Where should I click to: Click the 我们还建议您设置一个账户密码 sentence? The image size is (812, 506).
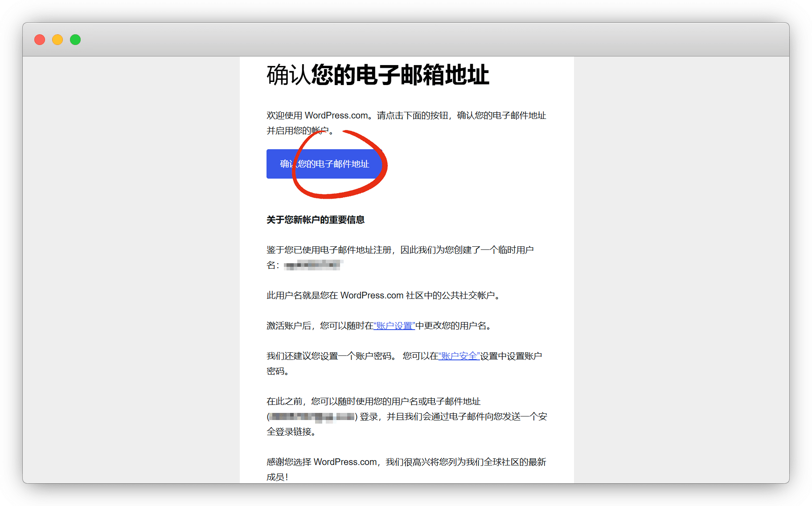tap(331, 356)
